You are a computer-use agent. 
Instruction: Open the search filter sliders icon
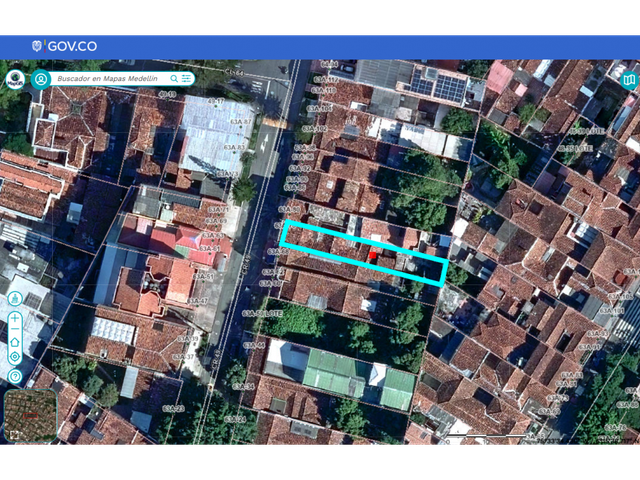(187, 79)
